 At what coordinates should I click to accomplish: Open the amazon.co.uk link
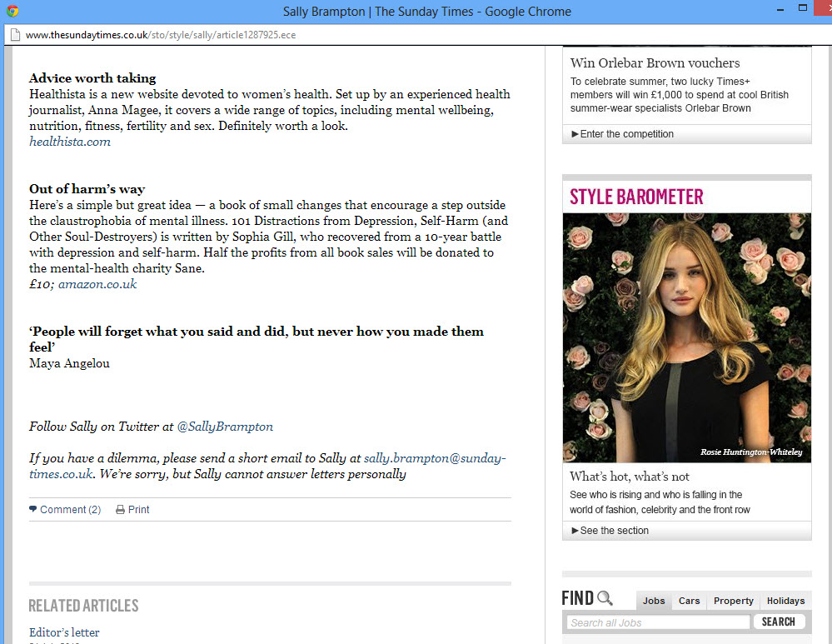click(x=97, y=284)
